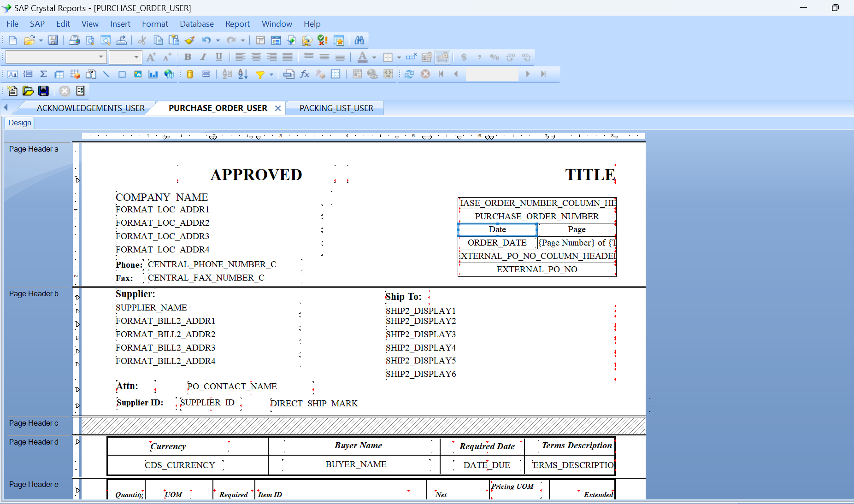Open Database Expert cylinder icon

click(190, 74)
